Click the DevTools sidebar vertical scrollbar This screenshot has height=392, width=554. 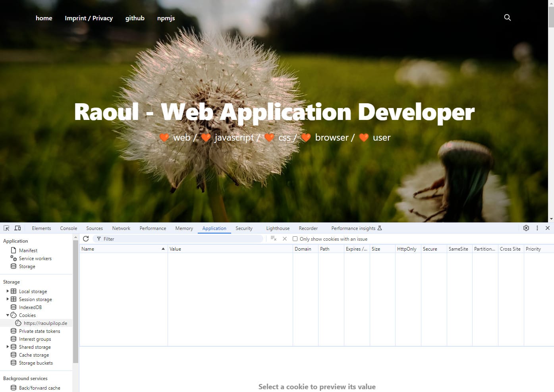pyautogui.click(x=75, y=301)
